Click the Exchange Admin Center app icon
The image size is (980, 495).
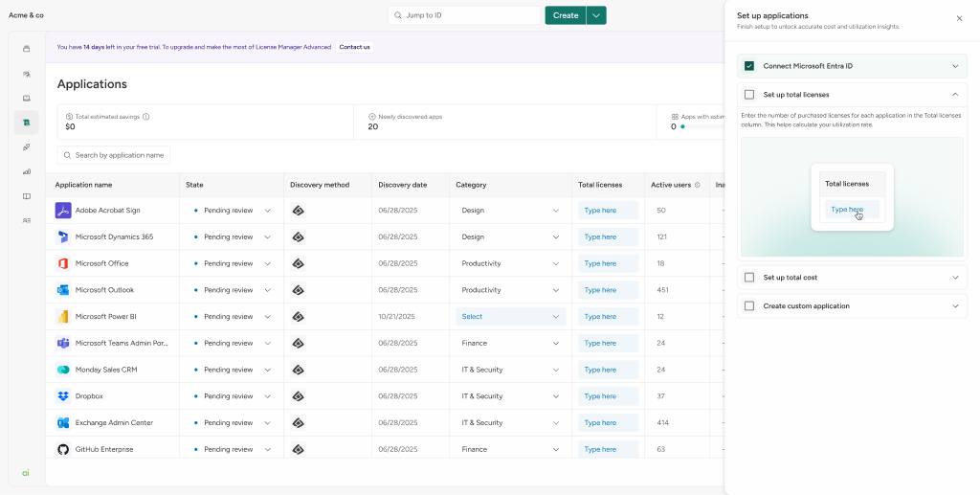[63, 423]
